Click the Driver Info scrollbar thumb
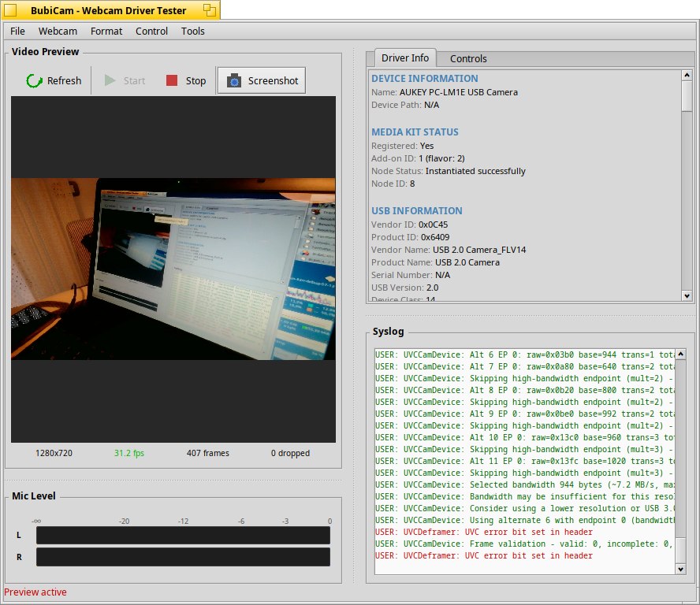 [687, 96]
